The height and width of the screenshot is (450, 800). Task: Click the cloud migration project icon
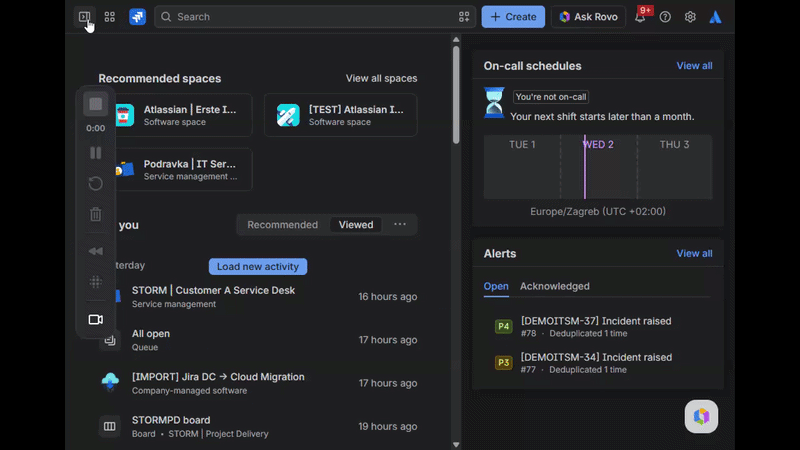110,382
